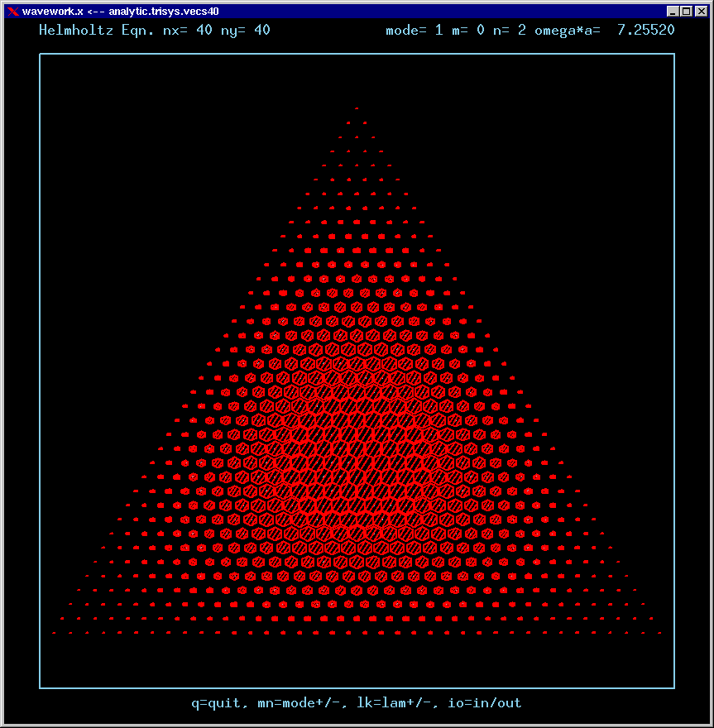The width and height of the screenshot is (714, 728).
Task: Click the top apex dot of the triangle
Action: click(357, 108)
